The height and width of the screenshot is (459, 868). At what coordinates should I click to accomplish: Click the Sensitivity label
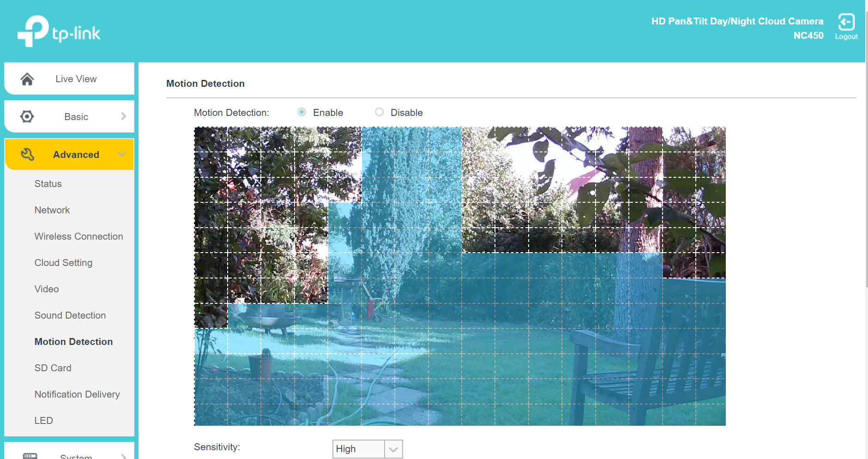(x=217, y=447)
